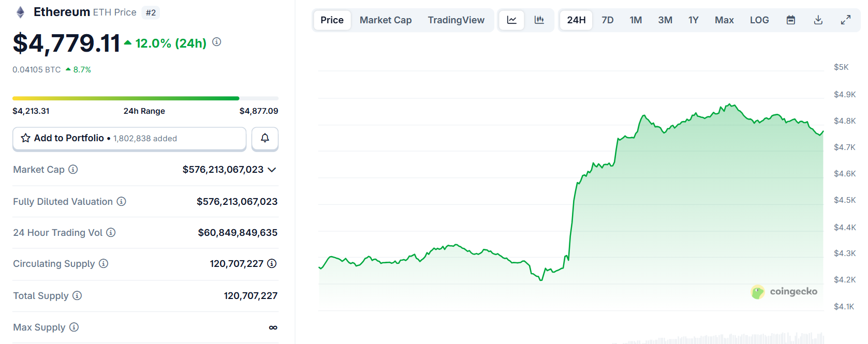Expand Market Cap value chevron
This screenshot has width=868, height=344.
(272, 170)
